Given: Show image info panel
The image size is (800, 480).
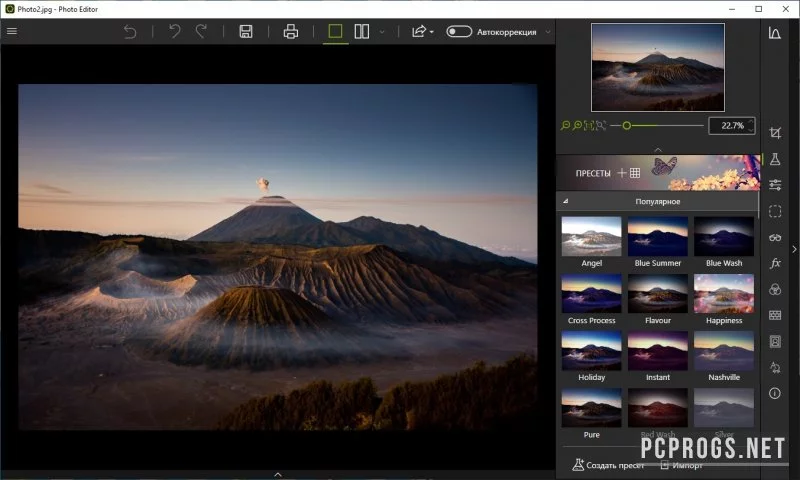Looking at the screenshot, I should click(x=775, y=393).
